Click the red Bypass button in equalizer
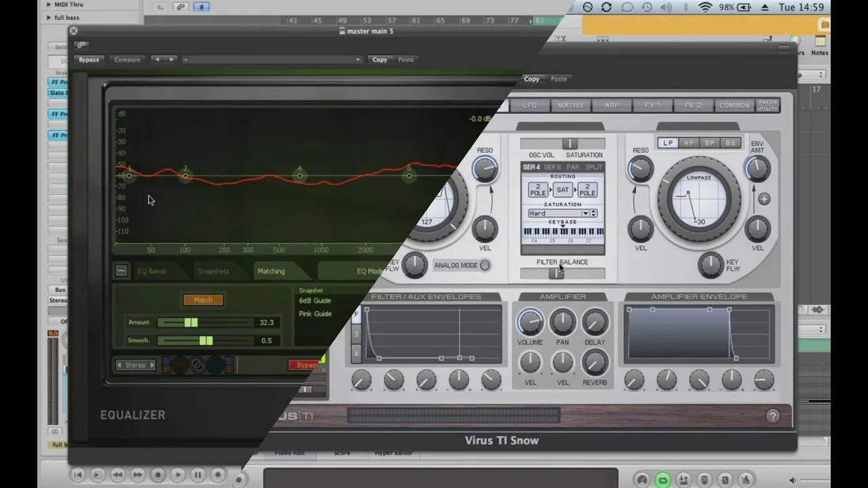The height and width of the screenshot is (488, 868). tap(305, 365)
